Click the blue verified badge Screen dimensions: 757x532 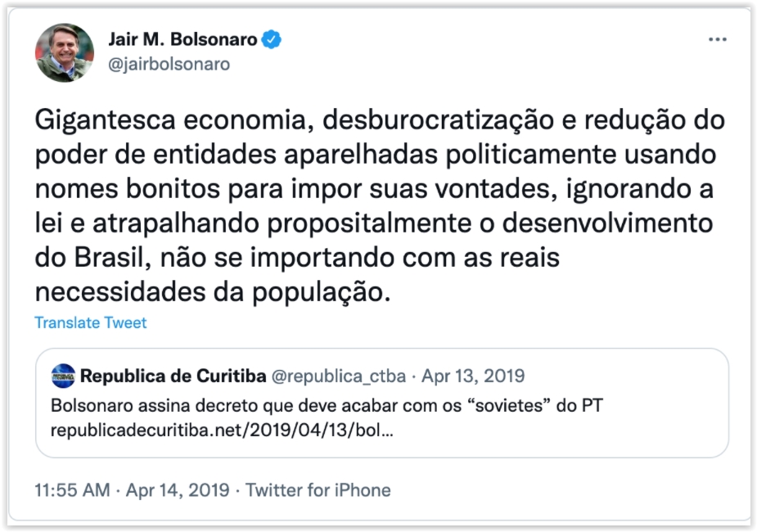point(272,39)
